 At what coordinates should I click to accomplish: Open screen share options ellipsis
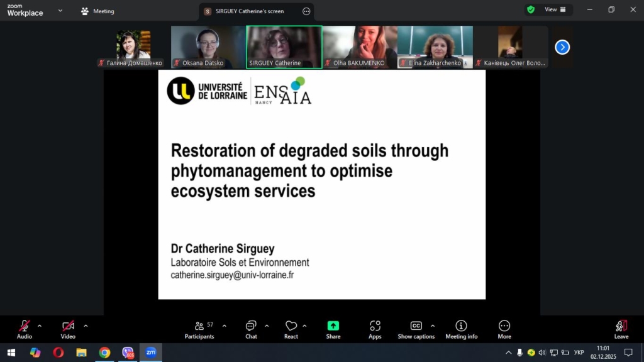[x=306, y=11]
